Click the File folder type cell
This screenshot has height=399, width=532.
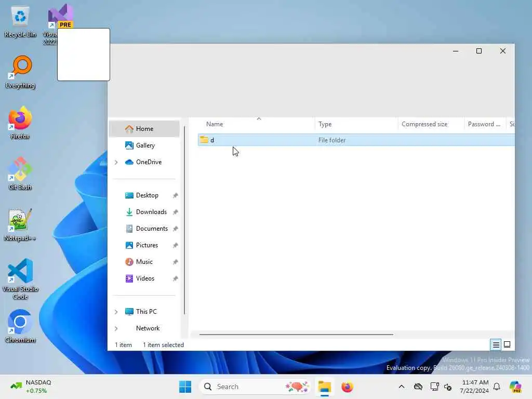point(332,140)
